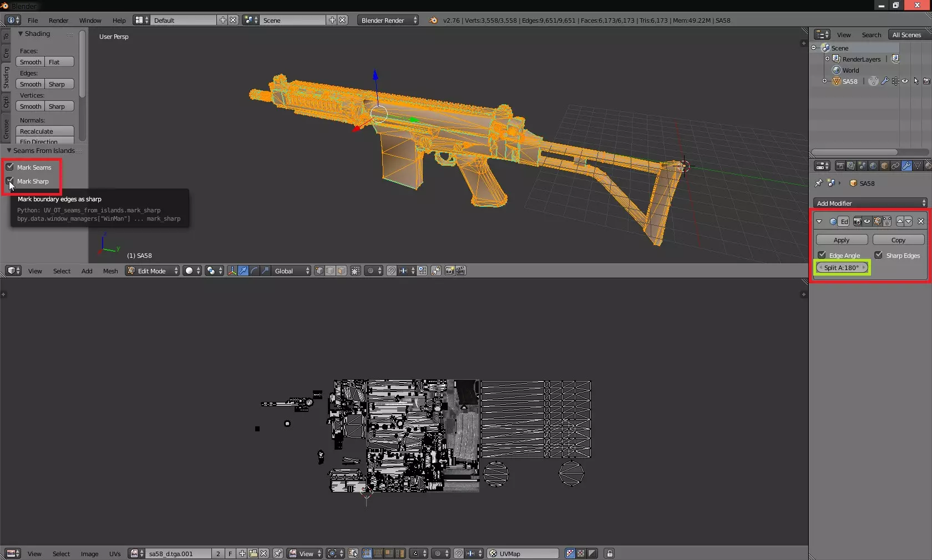Click the Apply modifier button

(x=842, y=240)
